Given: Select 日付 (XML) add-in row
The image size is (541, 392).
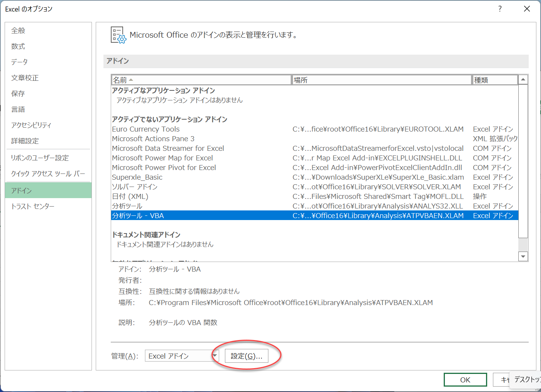Looking at the screenshot, I should pos(315,197).
